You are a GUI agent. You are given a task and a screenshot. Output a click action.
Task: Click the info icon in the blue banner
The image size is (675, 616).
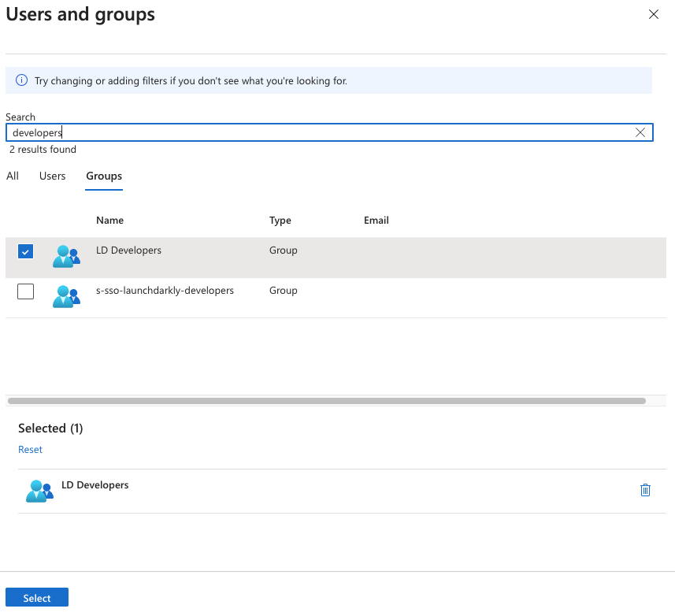20,80
